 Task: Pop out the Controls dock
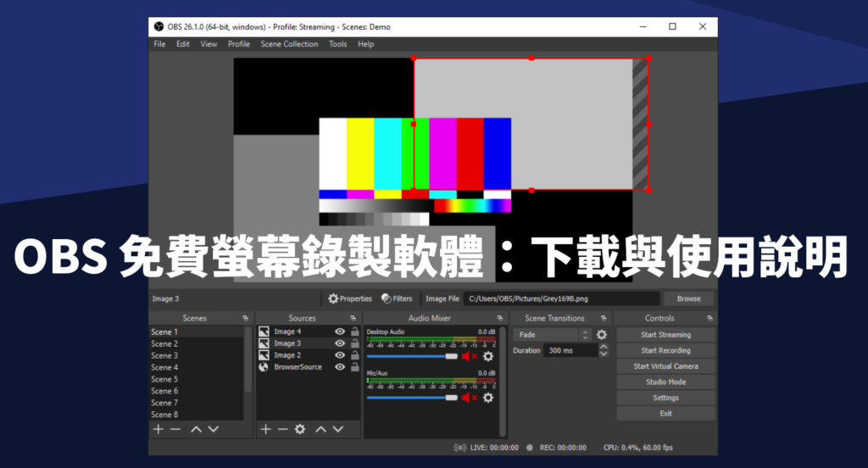pos(709,319)
